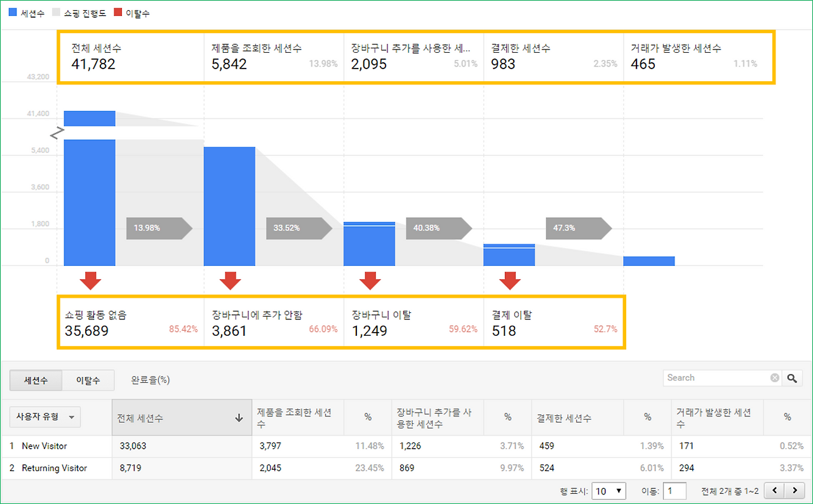Click the search magnifier icon
Viewport: 813px width, 504px height.
click(x=792, y=377)
